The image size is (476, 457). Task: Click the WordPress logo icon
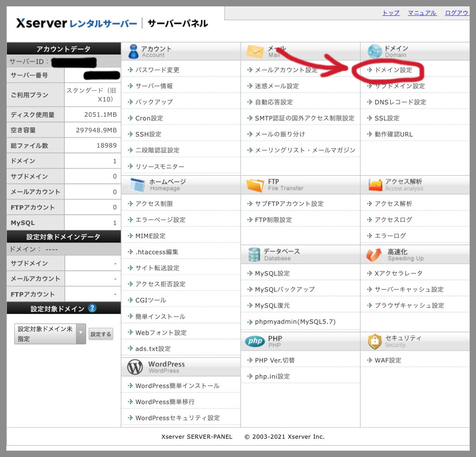pos(135,367)
